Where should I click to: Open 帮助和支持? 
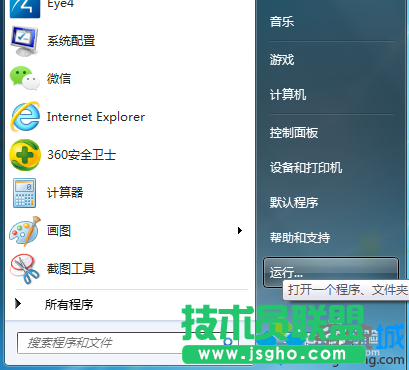(x=300, y=238)
